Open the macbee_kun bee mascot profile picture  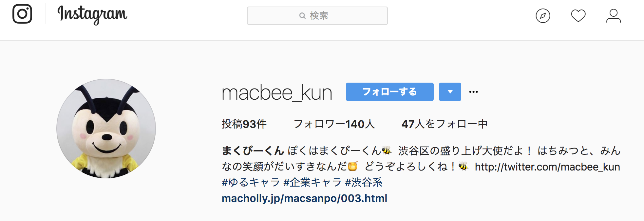coord(106,129)
